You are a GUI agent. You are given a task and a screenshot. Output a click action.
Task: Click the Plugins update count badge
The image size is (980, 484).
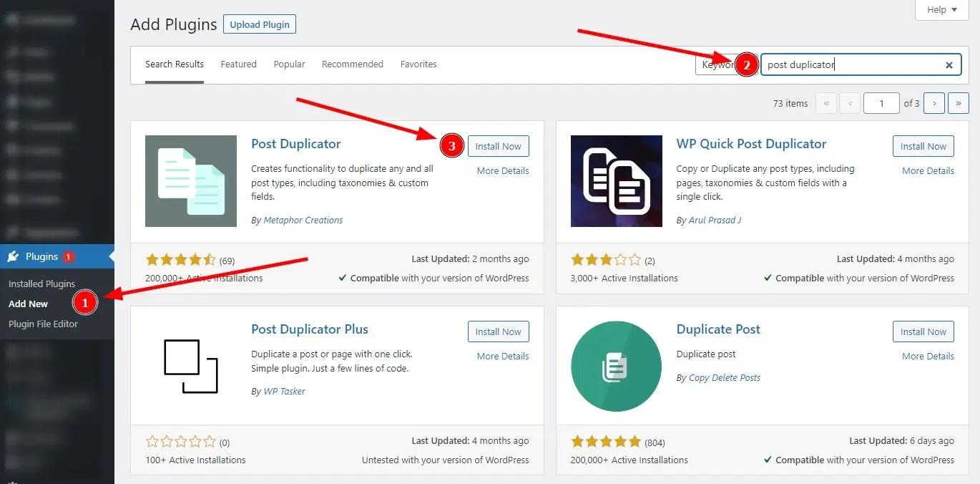[68, 256]
